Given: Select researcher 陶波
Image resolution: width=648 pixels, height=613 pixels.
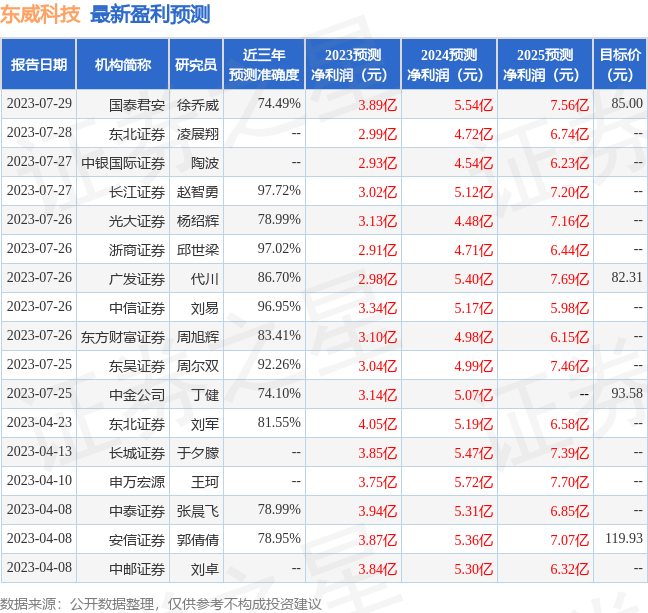Looking at the screenshot, I should (x=205, y=163).
